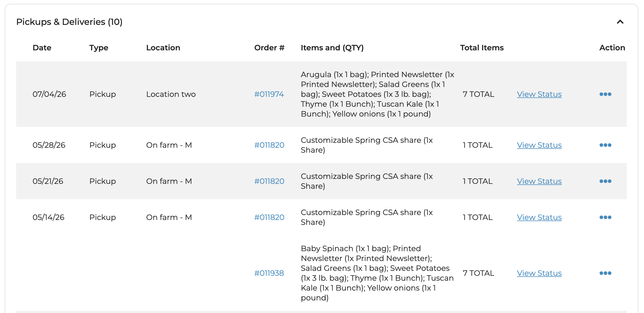
Task: Open order #011820 in 05/21/26 row
Action: [269, 181]
